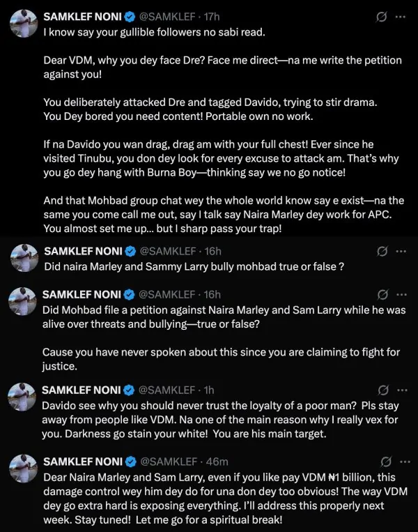Open the three-dot menu on the 46m tweet
418x532 pixels.
(x=401, y=462)
